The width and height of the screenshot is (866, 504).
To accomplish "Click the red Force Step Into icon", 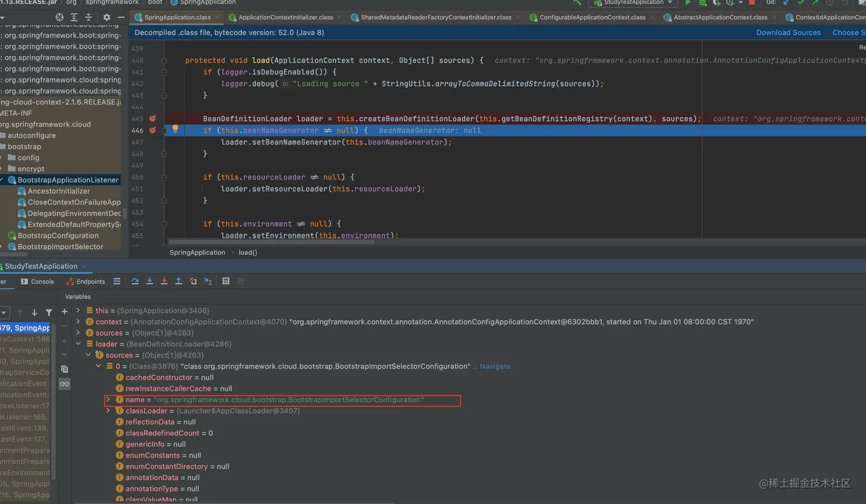I will (x=164, y=281).
